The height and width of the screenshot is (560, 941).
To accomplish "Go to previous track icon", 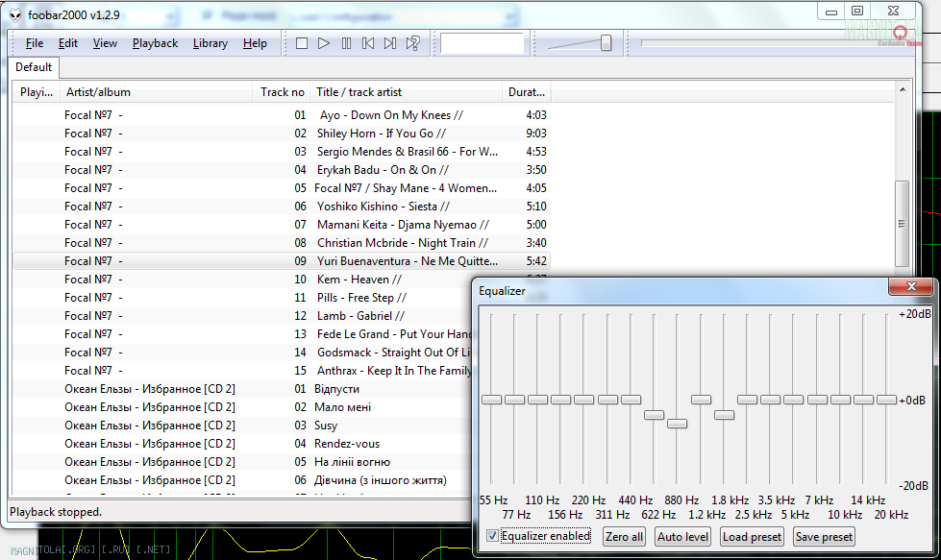I will [x=368, y=43].
